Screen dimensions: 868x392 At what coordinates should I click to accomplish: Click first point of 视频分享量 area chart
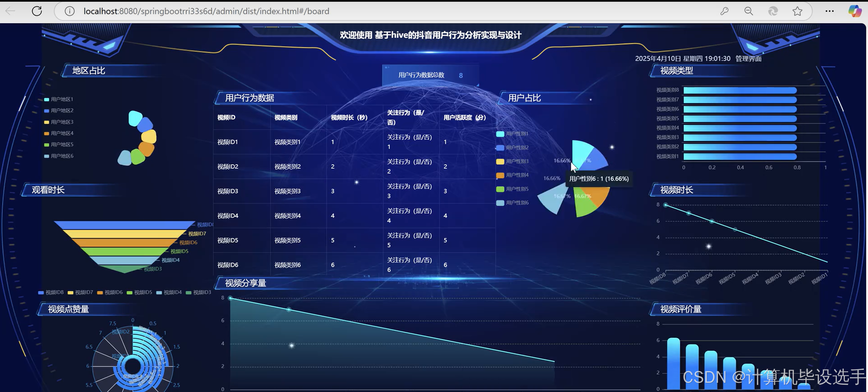[230, 298]
